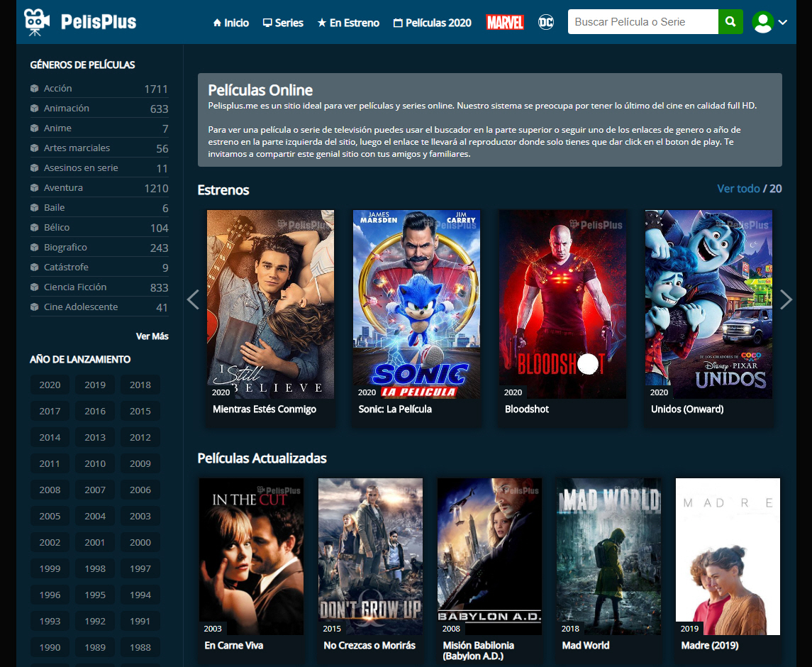Image resolution: width=812 pixels, height=667 pixels.
Task: Click the cube icon beside Acción
Action: click(34, 88)
